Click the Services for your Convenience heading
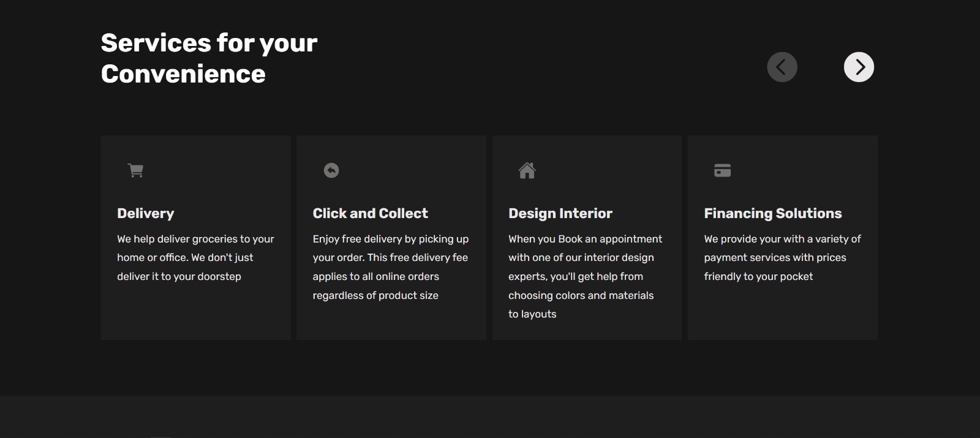Viewport: 980px width, 438px height. click(208, 58)
